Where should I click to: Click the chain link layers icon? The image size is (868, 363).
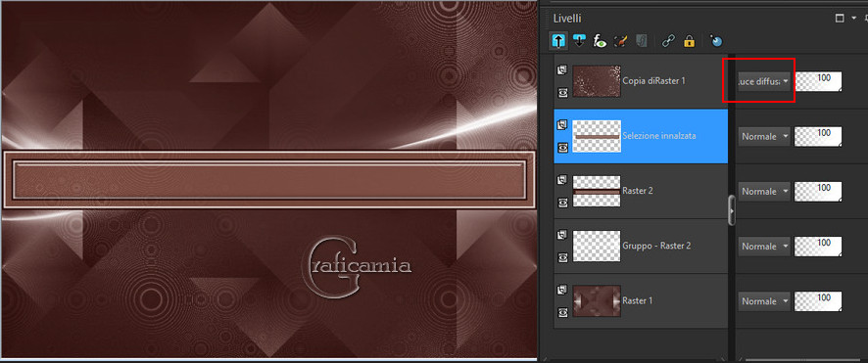tap(668, 40)
